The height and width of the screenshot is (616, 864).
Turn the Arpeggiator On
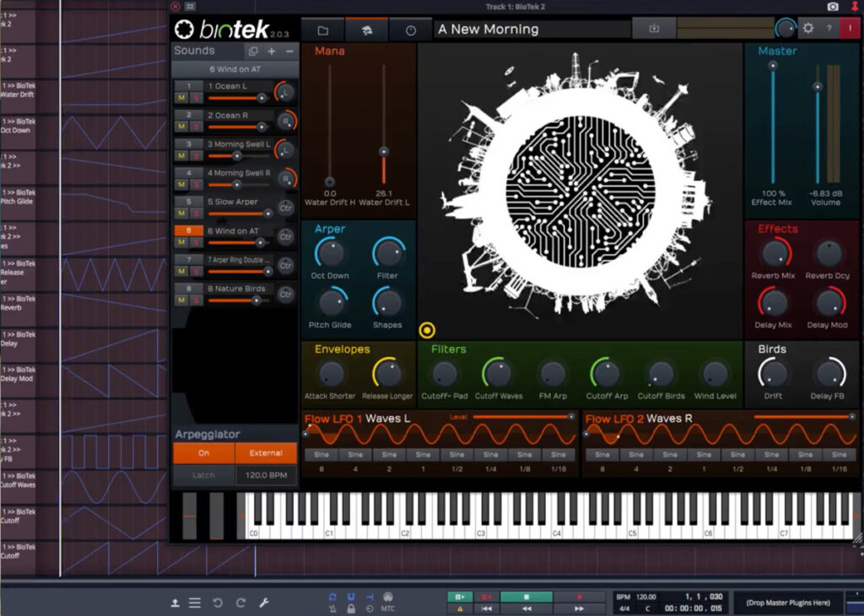[x=202, y=453]
